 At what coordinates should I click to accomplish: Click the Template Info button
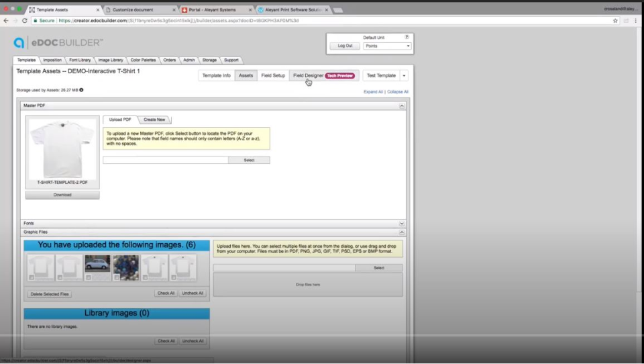tap(217, 76)
